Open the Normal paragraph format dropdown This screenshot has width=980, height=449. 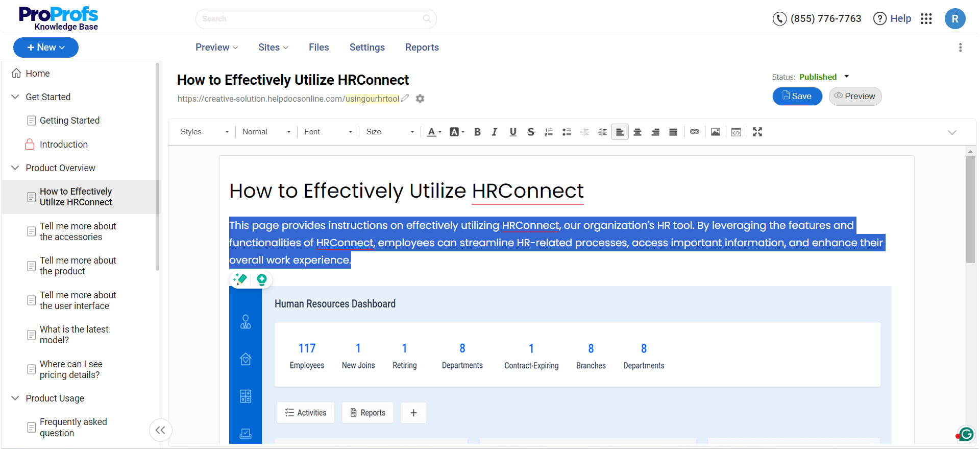(x=266, y=132)
